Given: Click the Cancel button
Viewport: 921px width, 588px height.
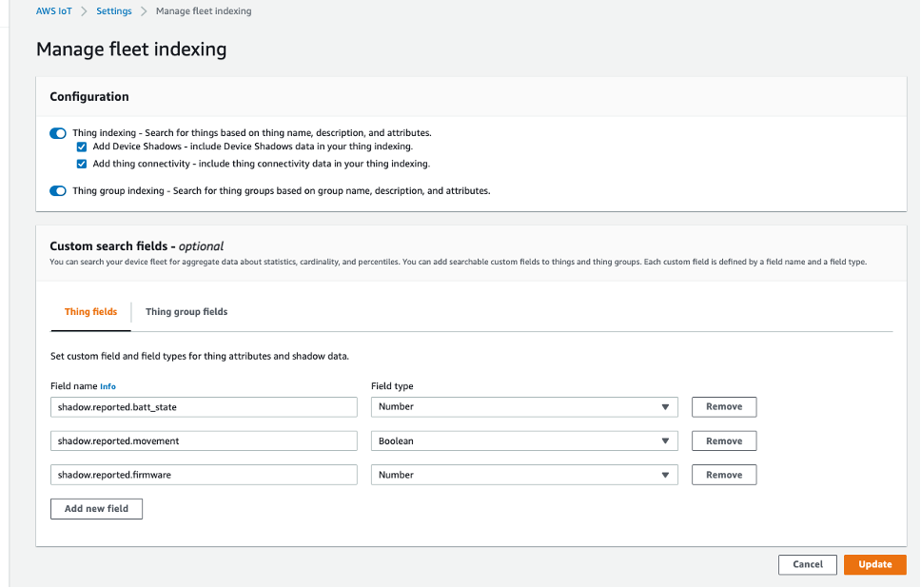Looking at the screenshot, I should pyautogui.click(x=807, y=564).
